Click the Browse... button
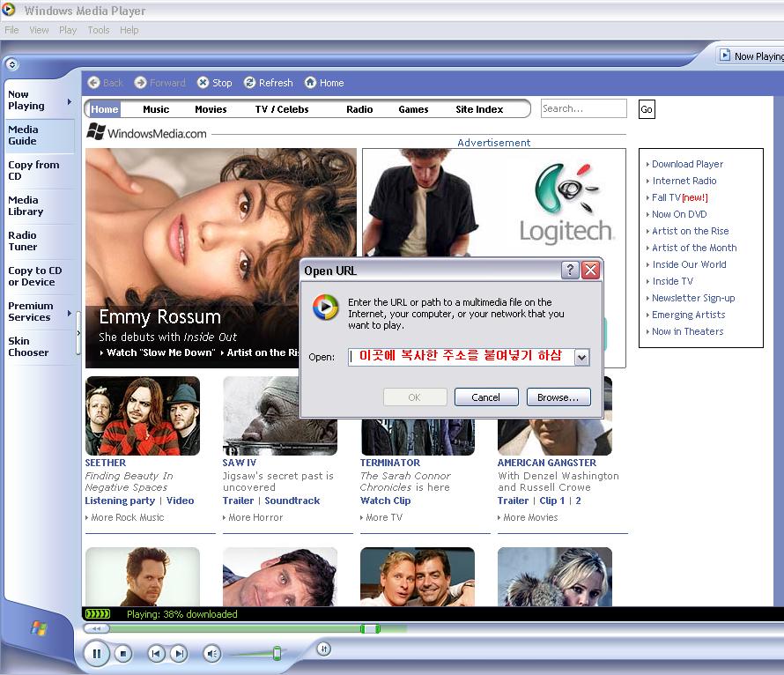 (558, 397)
